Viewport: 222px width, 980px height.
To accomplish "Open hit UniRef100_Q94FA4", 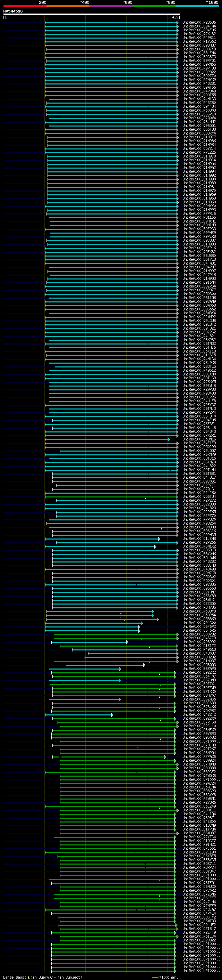I will [199, 26].
